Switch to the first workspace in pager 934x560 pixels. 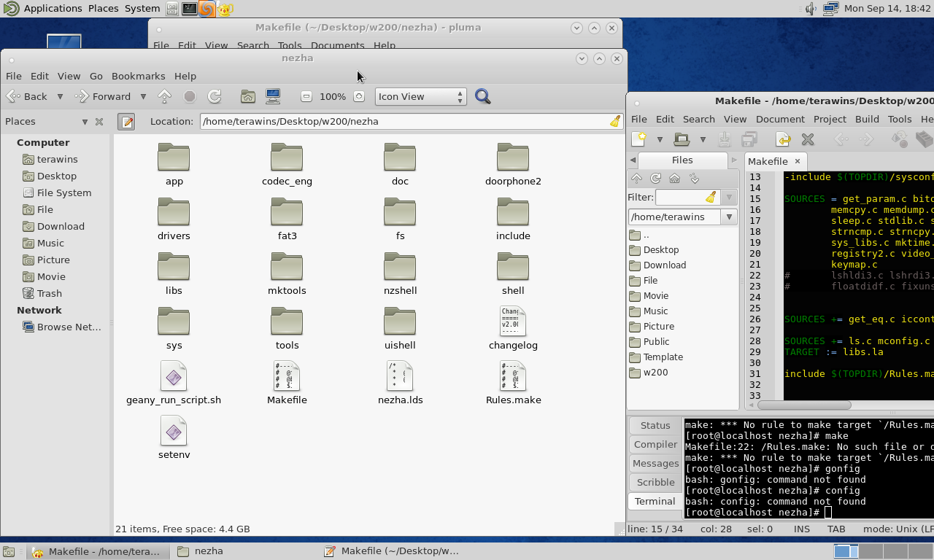pos(846,551)
